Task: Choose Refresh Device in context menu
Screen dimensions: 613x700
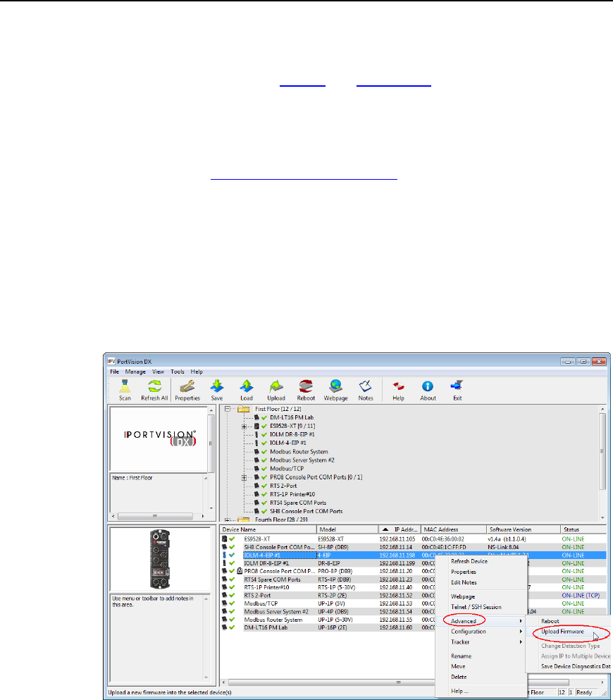Action: [481, 561]
